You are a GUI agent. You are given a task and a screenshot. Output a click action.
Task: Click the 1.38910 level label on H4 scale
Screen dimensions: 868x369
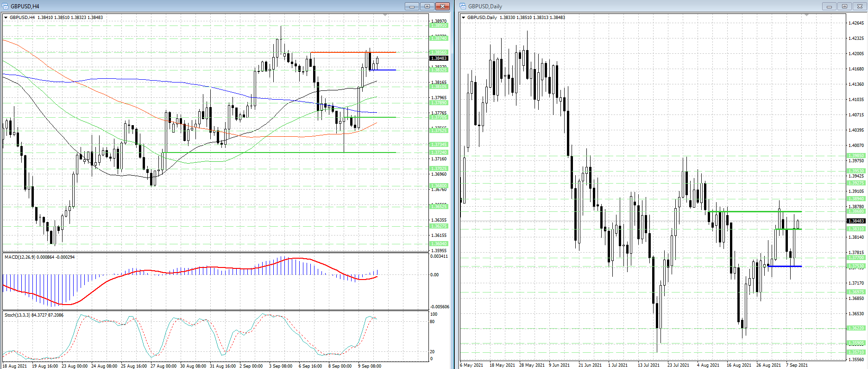(439, 25)
